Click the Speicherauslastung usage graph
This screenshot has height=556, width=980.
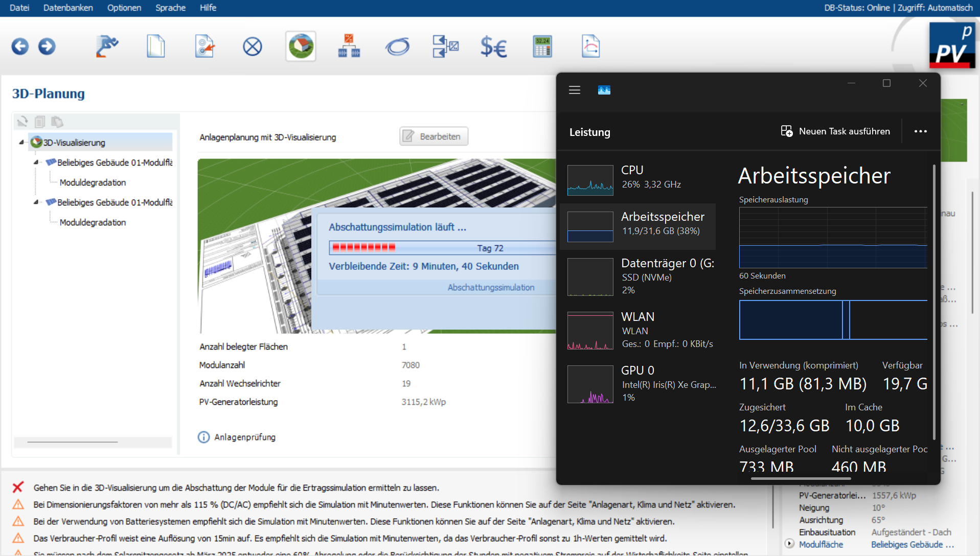coord(833,238)
